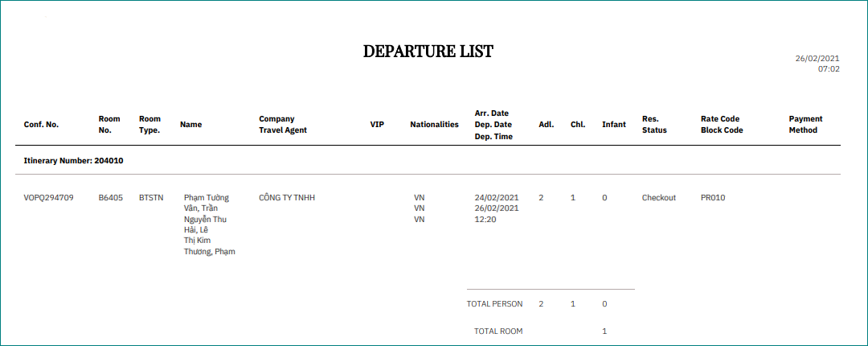Click the PR010 rate code
Viewport: 868px width, 346px height.
[713, 197]
